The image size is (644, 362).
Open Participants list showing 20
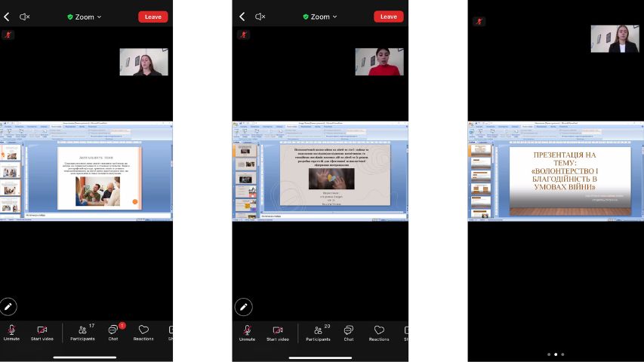319,333
